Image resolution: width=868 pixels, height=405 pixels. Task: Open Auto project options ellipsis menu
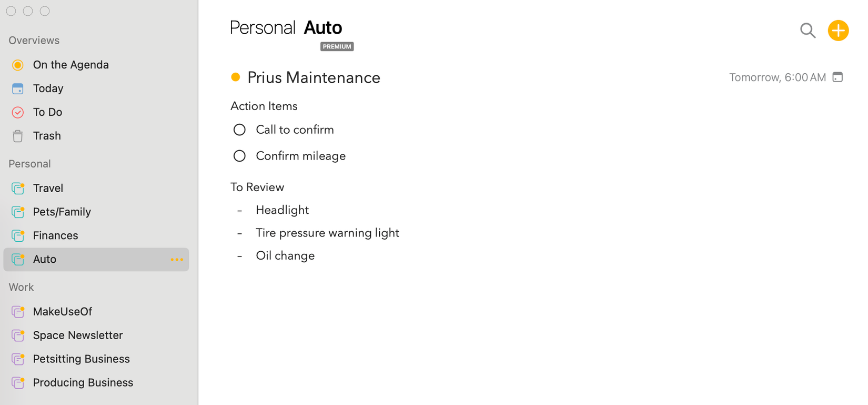coord(177,260)
